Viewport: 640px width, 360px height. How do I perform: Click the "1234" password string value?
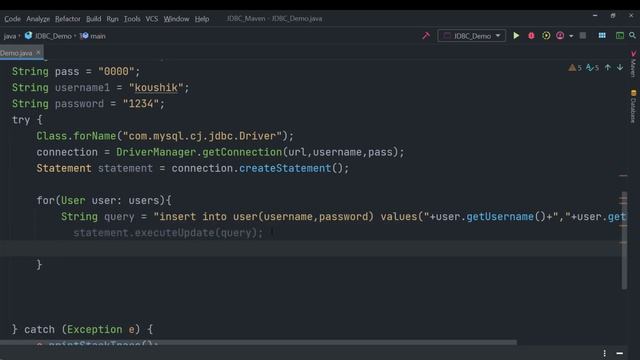(141, 104)
